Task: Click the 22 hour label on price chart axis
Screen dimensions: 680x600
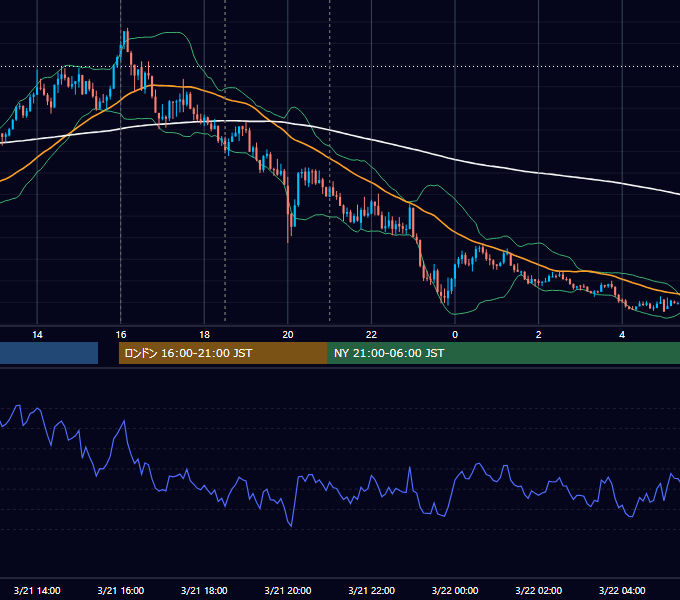Action: pyautogui.click(x=372, y=335)
